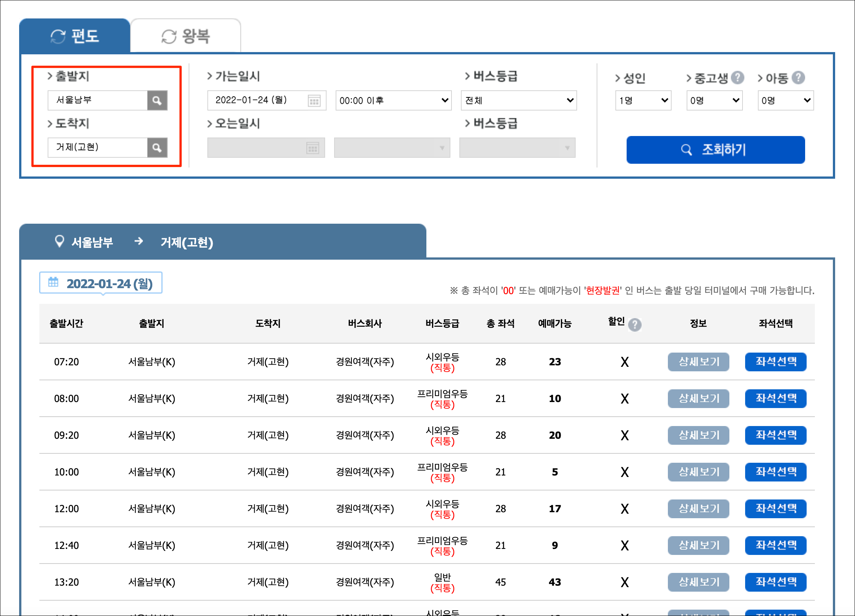Expand the 아동 0명 dropdown
855x616 pixels.
tap(785, 100)
